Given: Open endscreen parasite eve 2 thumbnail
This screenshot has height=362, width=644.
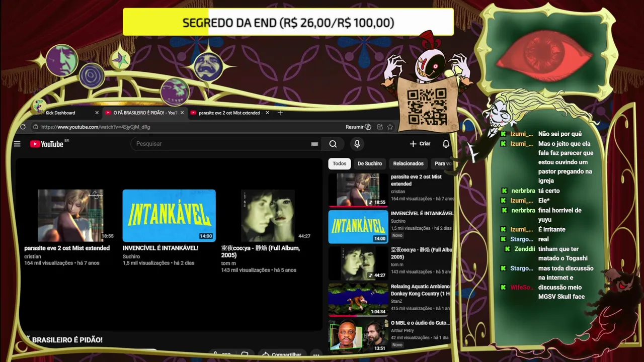Looking at the screenshot, I should pyautogui.click(x=70, y=215).
